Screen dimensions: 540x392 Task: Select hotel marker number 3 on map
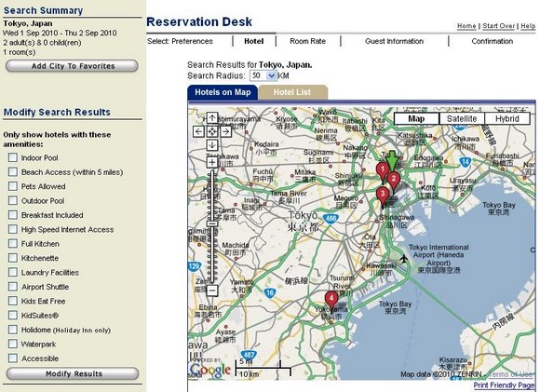(x=383, y=196)
